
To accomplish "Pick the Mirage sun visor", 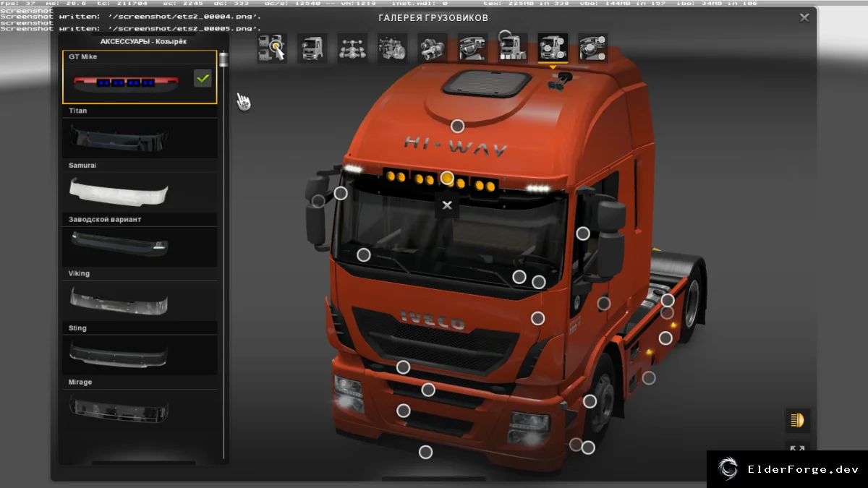I will click(x=140, y=403).
